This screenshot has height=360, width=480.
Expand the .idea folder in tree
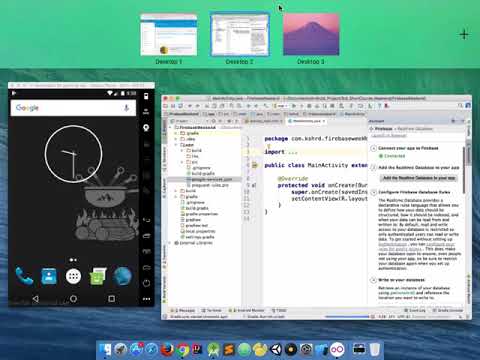[x=176, y=139]
